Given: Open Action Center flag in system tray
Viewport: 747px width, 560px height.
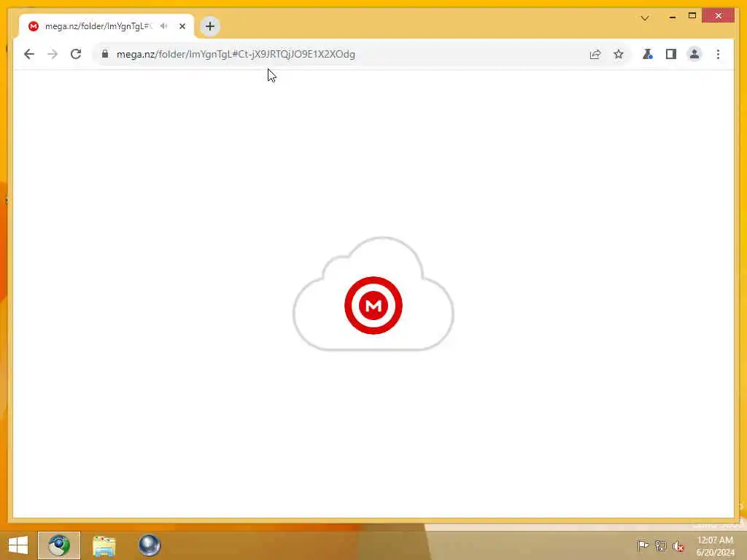Looking at the screenshot, I should tap(642, 545).
